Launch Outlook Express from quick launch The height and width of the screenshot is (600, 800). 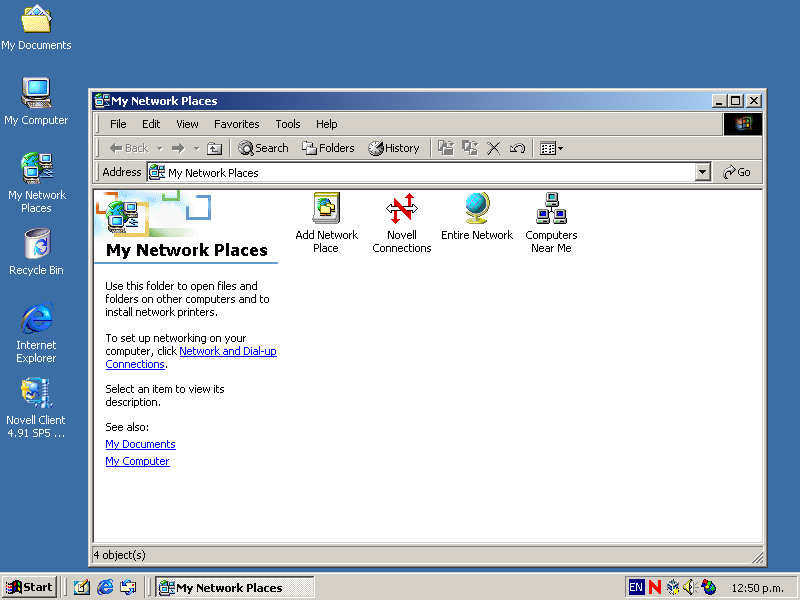point(128,587)
